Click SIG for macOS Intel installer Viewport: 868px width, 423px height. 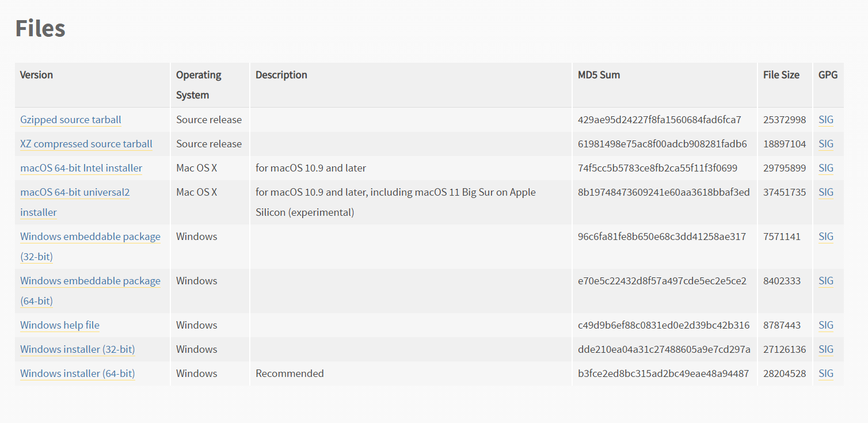(x=826, y=168)
